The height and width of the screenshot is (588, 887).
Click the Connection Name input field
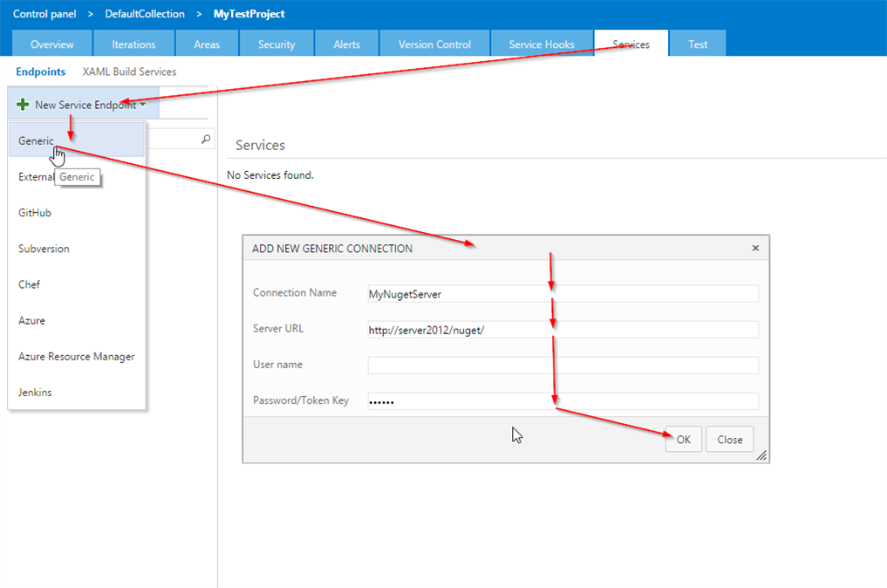click(x=563, y=293)
